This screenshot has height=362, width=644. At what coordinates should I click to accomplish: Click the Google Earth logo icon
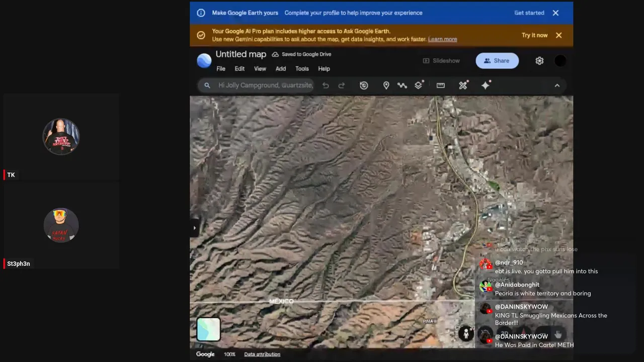click(x=204, y=61)
